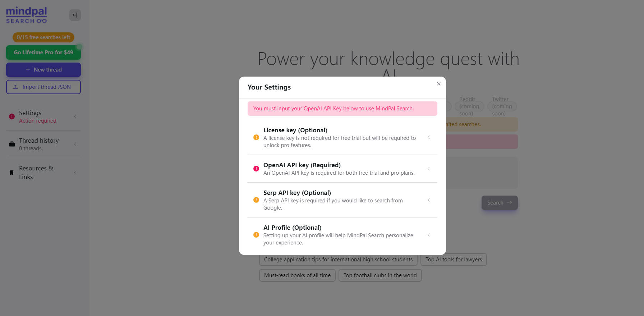Click OpenAI API key (Required) heading
The width and height of the screenshot is (644, 316).
click(302, 165)
